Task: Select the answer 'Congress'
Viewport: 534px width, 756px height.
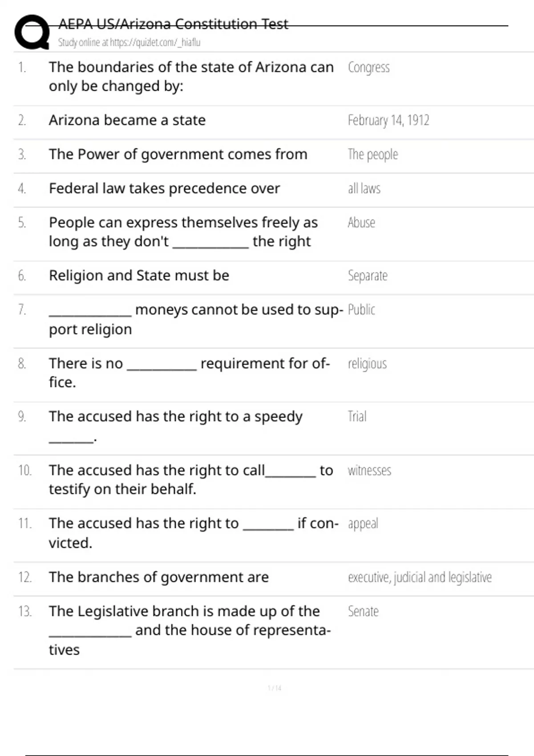Action: (368, 68)
